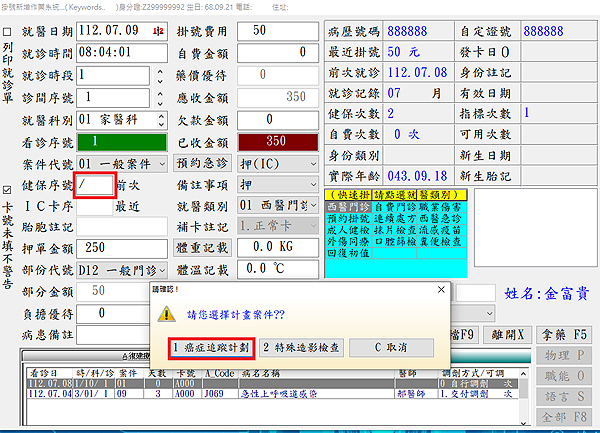Click the dark red 已收金額 350 field

point(274,141)
